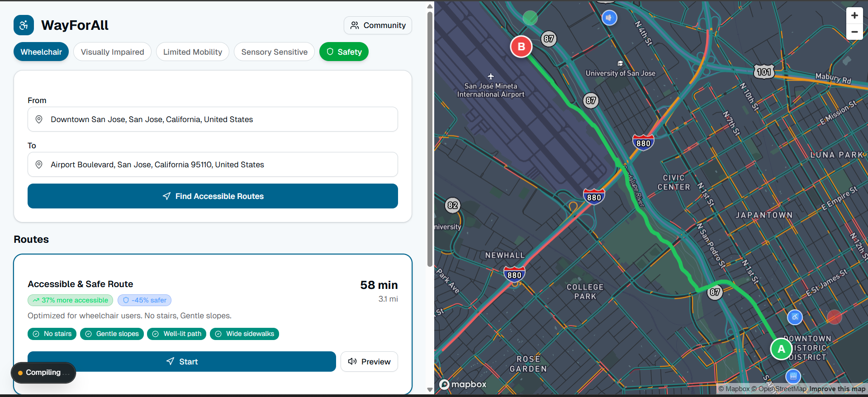
Task: Toggle the Safety mode button
Action: pos(344,52)
